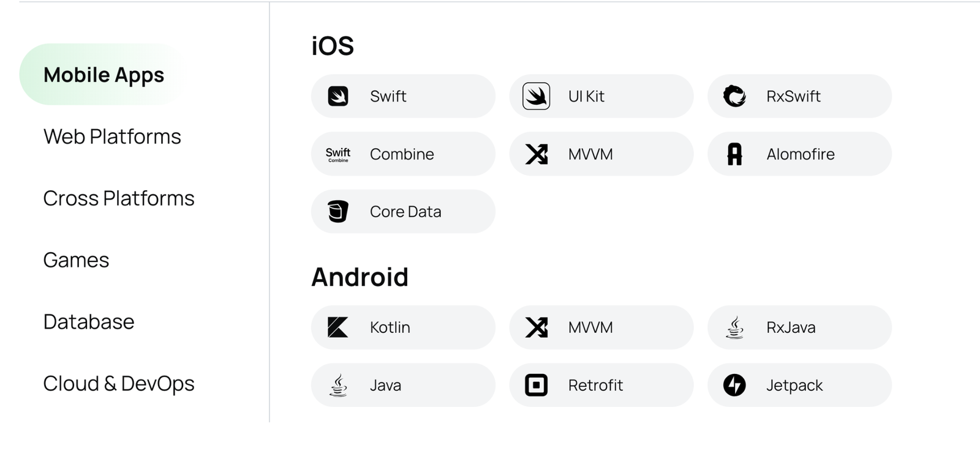The height and width of the screenshot is (451, 980).
Task: Click the Jetpack lightning bolt icon
Action: pyautogui.click(x=734, y=385)
